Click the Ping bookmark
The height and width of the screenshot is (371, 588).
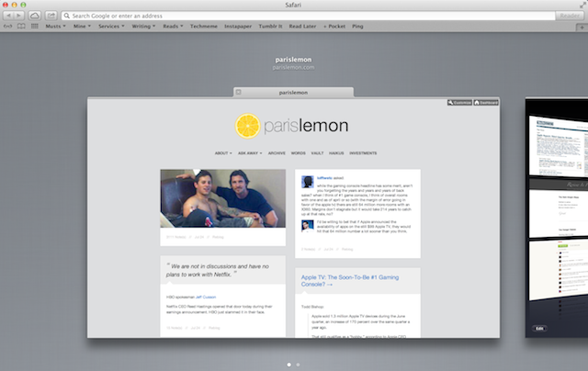coord(357,27)
